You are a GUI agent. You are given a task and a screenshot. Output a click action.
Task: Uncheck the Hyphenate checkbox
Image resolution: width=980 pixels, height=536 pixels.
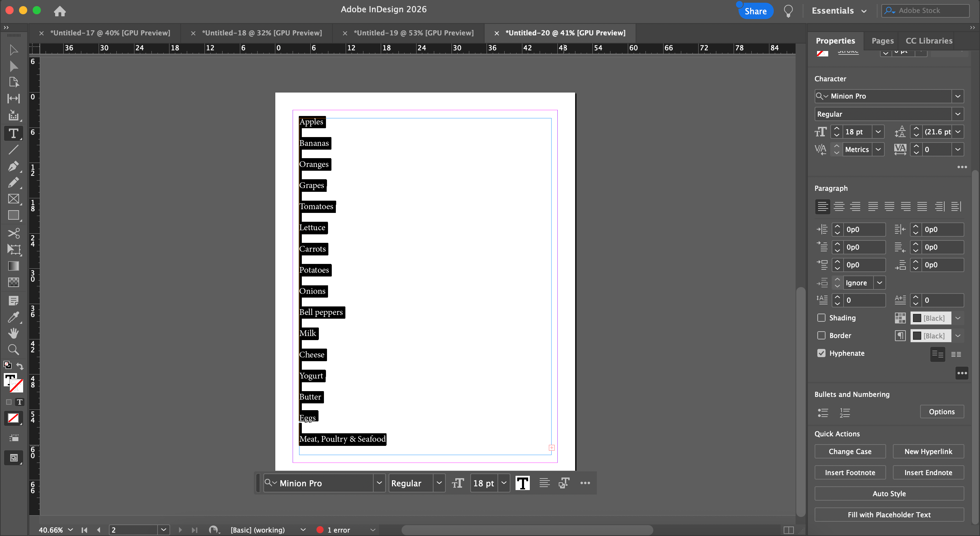pos(821,353)
